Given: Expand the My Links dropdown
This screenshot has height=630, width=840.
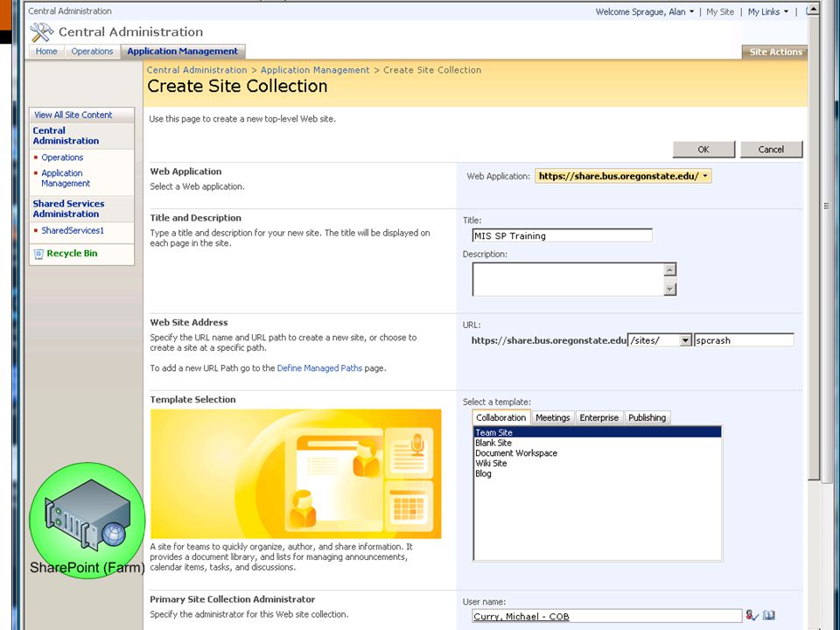Looking at the screenshot, I should click(x=768, y=11).
